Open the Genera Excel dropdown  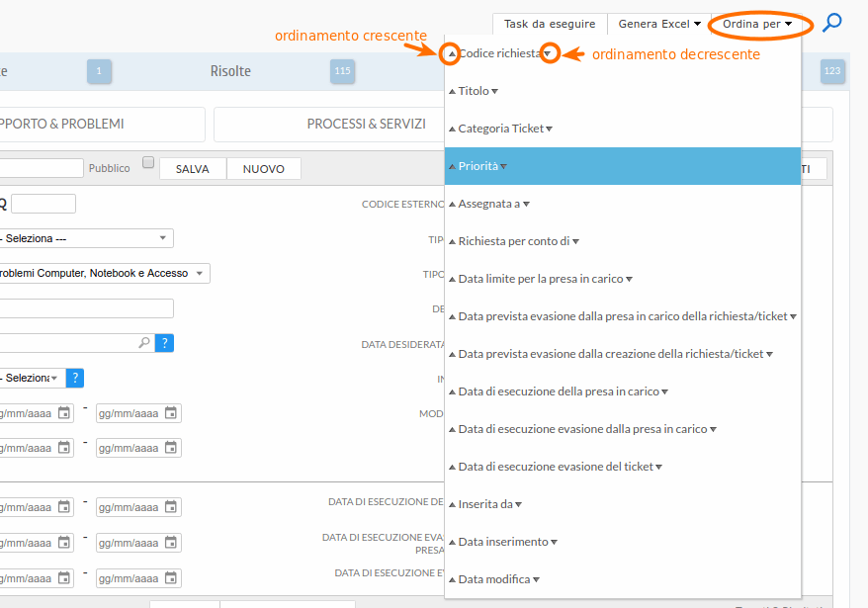point(659,24)
